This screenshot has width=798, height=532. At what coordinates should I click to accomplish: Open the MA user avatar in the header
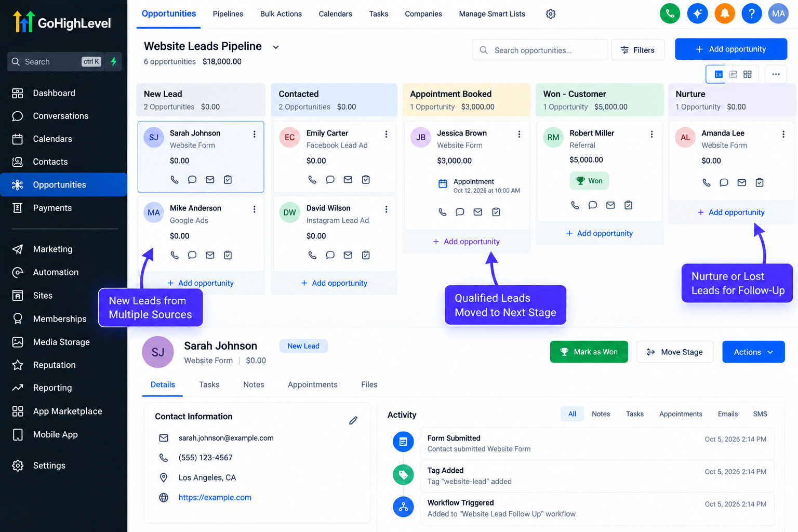[778, 14]
